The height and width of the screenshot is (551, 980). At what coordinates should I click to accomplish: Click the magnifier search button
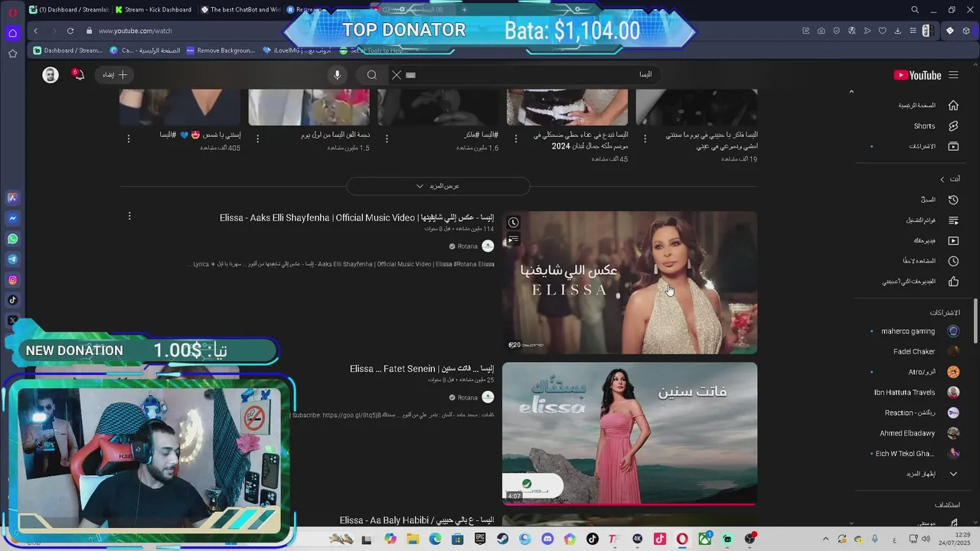click(372, 74)
